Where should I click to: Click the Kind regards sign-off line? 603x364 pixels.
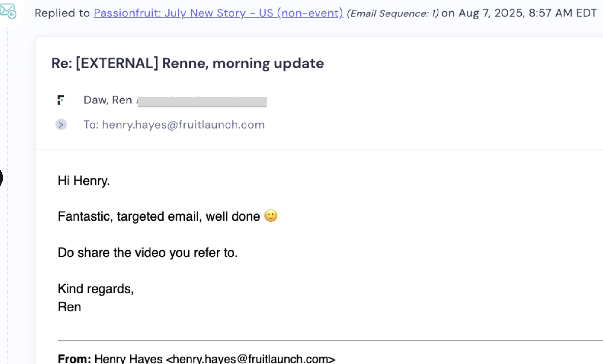(x=96, y=289)
